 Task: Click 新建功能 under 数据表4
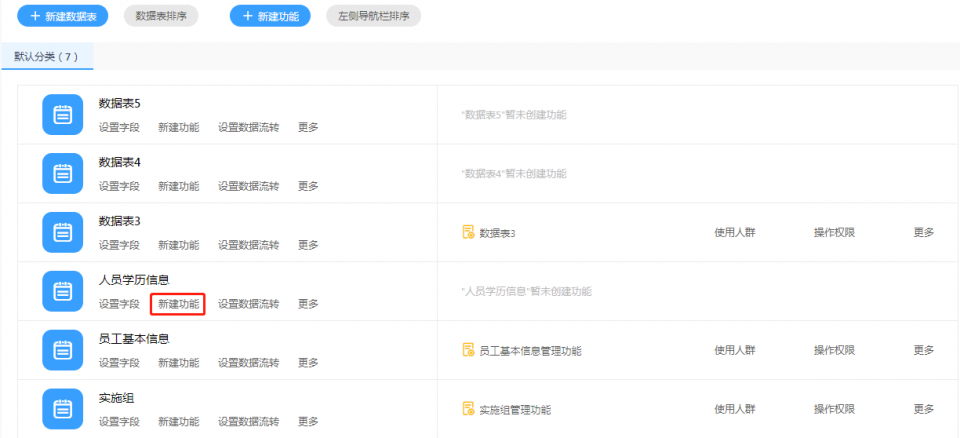pyautogui.click(x=179, y=186)
